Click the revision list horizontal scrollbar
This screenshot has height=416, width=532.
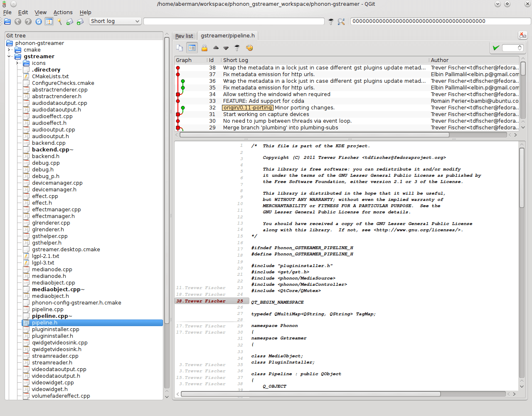click(315, 135)
